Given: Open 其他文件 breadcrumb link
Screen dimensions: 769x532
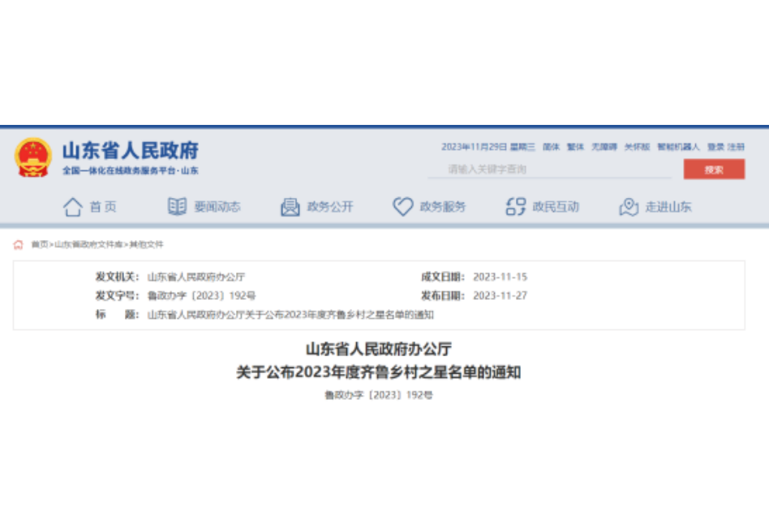Looking at the screenshot, I should 147,244.
